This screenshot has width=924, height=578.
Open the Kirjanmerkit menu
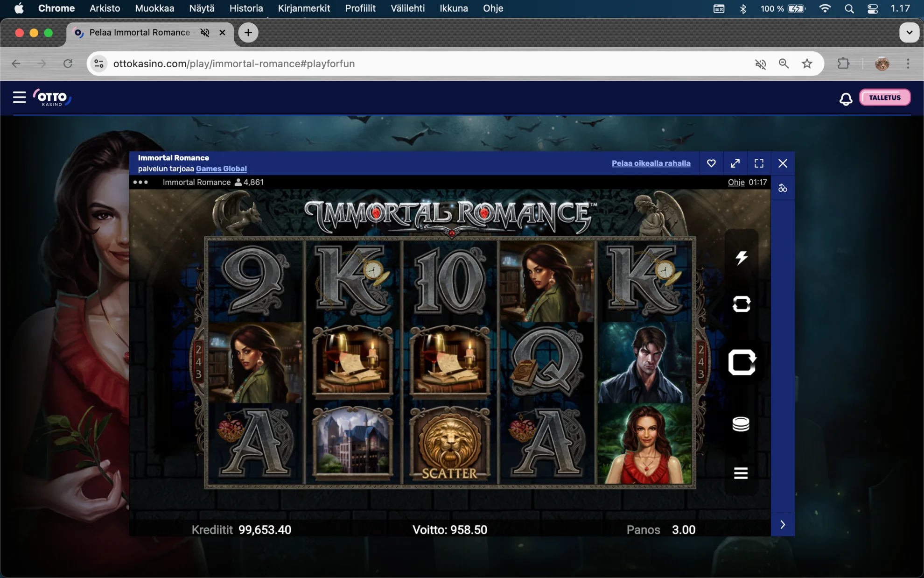pos(304,8)
